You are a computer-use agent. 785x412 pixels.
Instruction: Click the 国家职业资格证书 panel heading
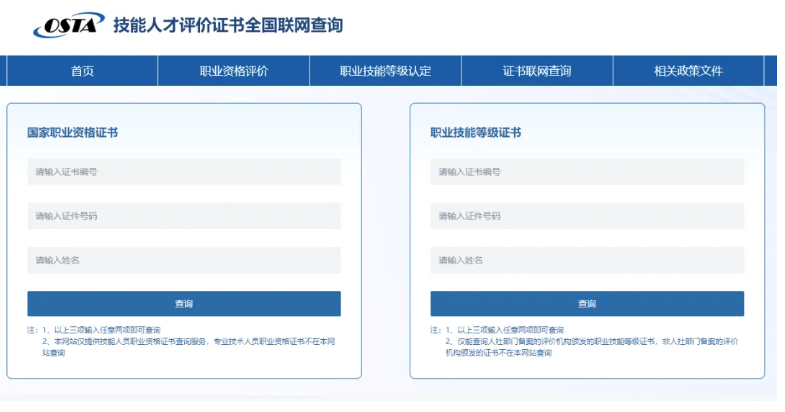pyautogui.click(x=73, y=132)
